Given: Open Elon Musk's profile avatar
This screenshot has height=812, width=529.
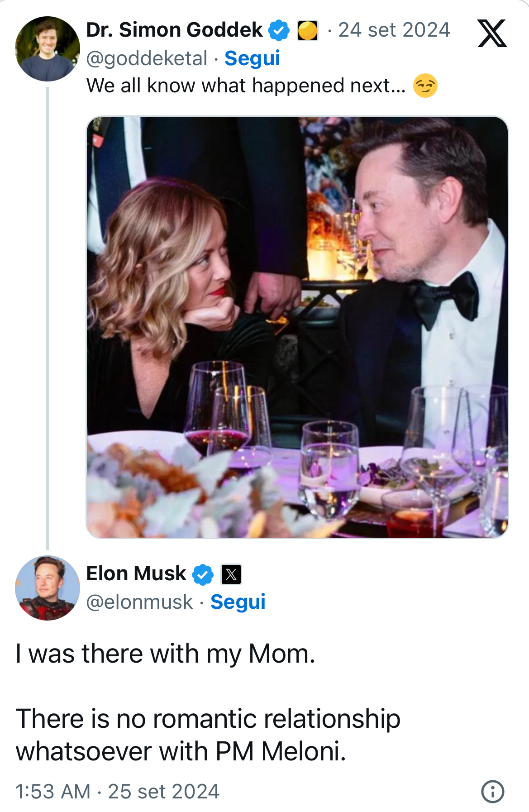Looking at the screenshot, I should point(48,588).
